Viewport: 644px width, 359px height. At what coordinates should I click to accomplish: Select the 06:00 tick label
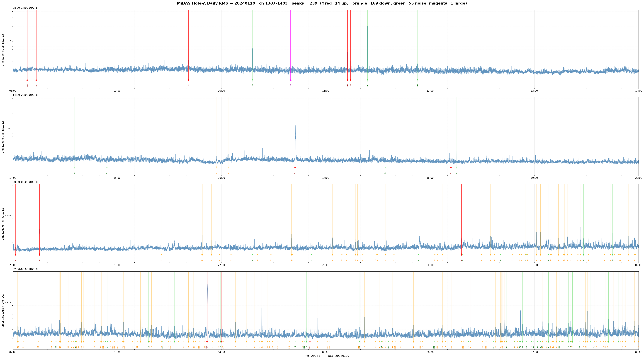(430, 352)
